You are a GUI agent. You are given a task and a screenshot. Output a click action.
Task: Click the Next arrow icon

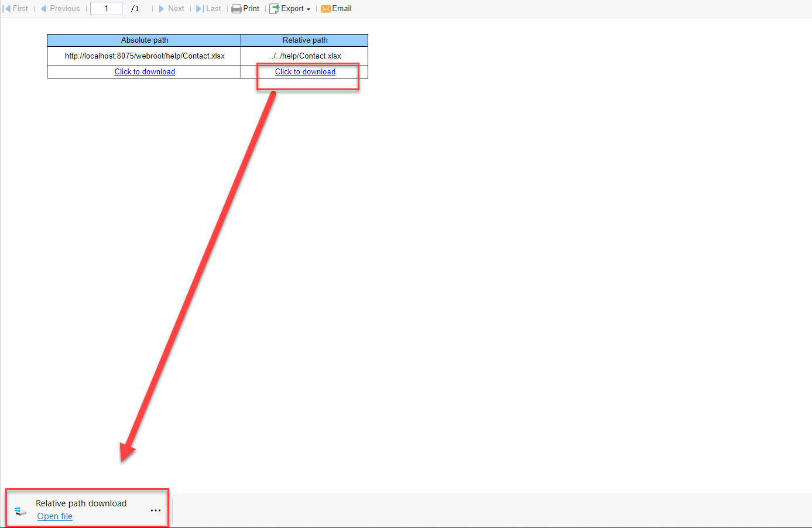point(162,8)
